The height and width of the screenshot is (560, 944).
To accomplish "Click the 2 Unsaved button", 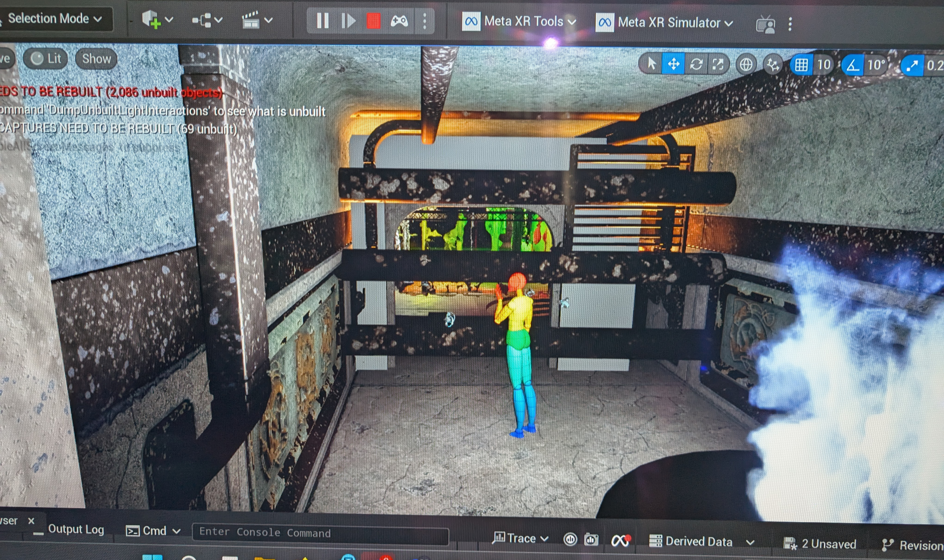I will (820, 543).
